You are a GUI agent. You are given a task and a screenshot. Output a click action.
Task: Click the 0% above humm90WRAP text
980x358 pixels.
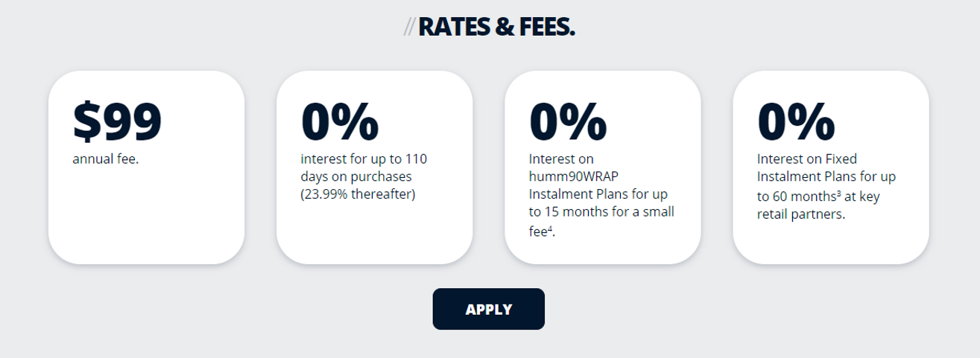pos(567,121)
